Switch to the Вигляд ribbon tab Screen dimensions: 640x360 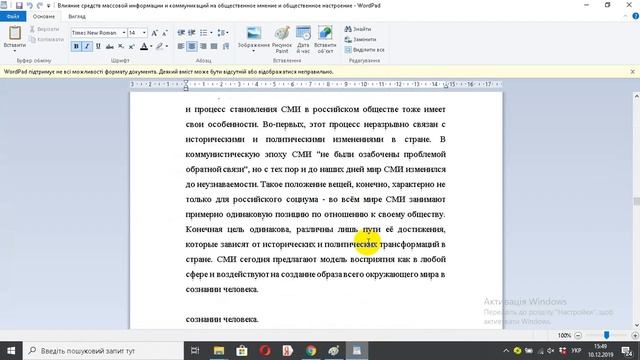click(77, 16)
